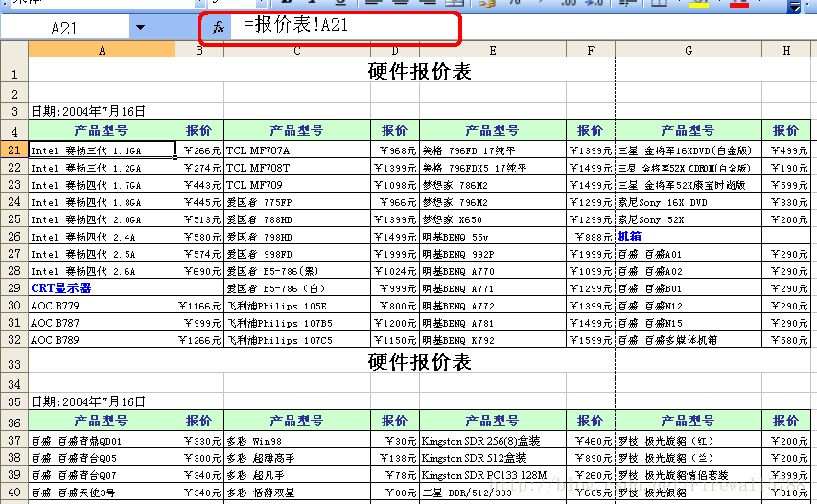Click cell Kingston SDR 512盒装
Image resolution: width=817 pixels, height=504 pixels.
pos(492,458)
